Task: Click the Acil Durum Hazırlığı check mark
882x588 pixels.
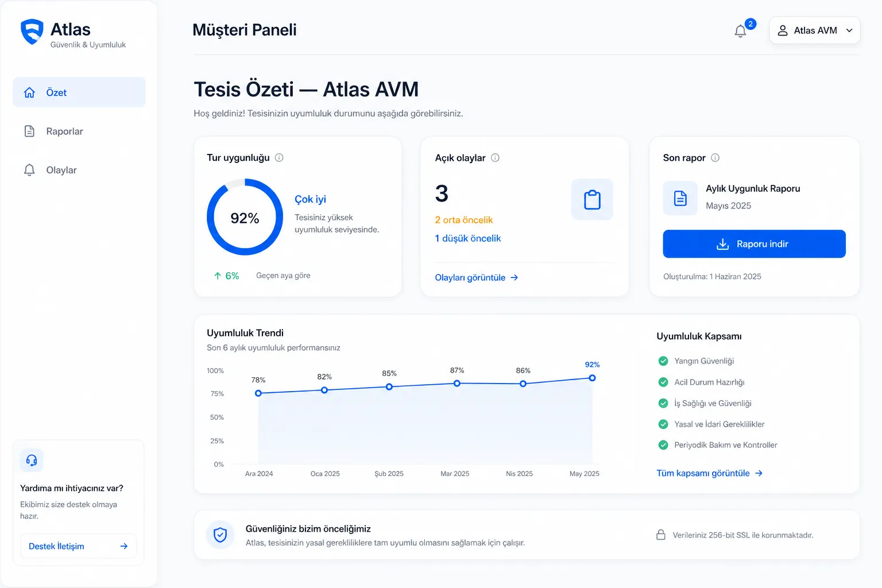Action: tap(663, 382)
